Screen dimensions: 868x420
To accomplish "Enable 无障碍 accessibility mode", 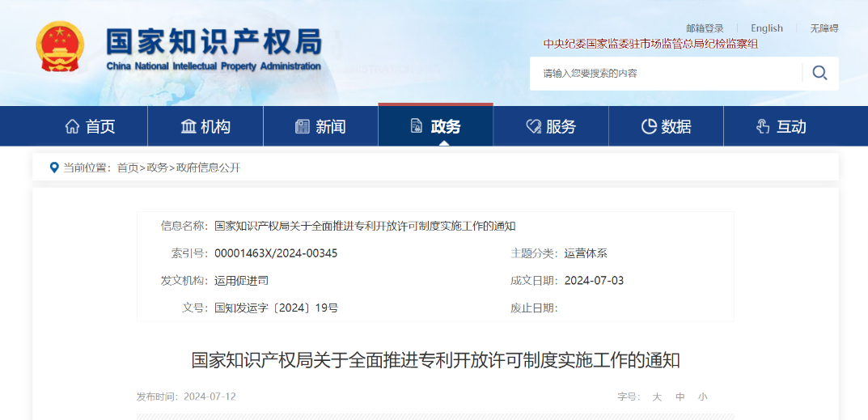I will [x=824, y=28].
